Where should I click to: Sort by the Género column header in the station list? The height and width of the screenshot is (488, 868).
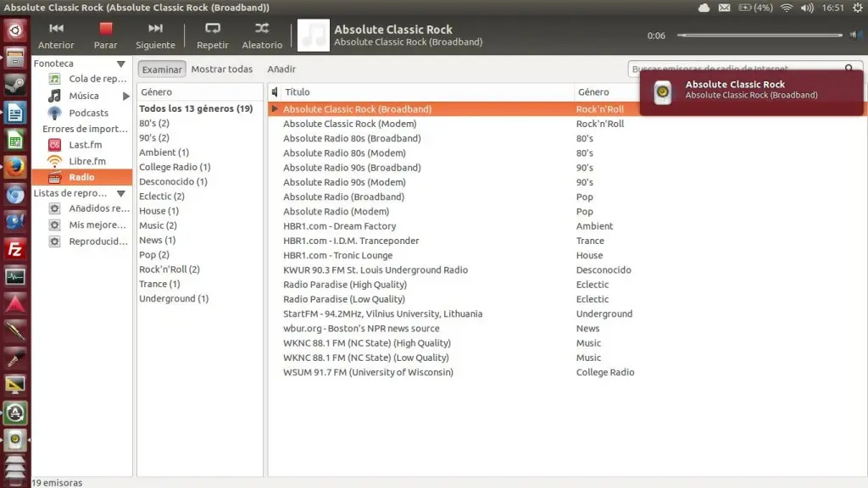[593, 91]
